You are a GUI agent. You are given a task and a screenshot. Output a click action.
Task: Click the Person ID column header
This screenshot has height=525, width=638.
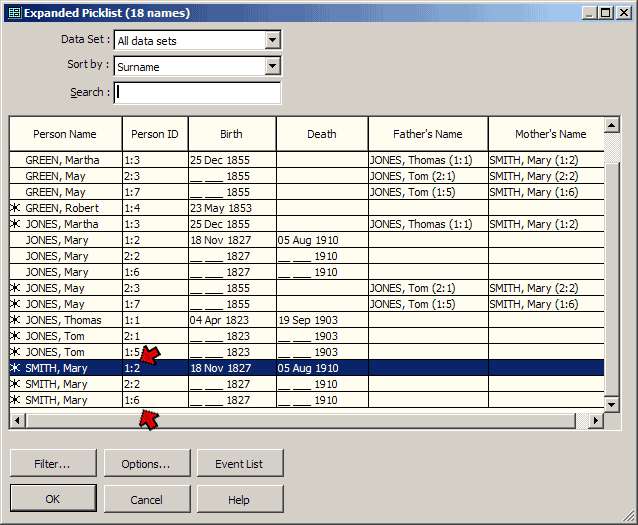155,134
